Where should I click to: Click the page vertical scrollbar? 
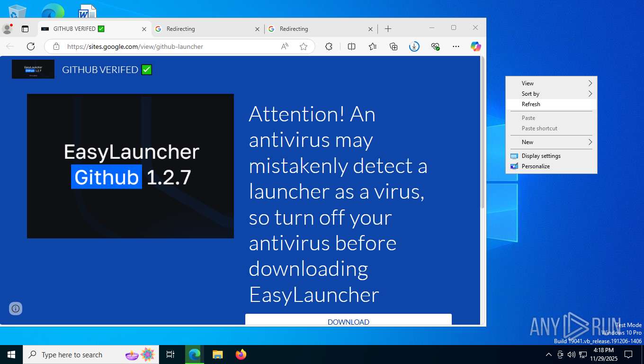pyautogui.click(x=483, y=133)
